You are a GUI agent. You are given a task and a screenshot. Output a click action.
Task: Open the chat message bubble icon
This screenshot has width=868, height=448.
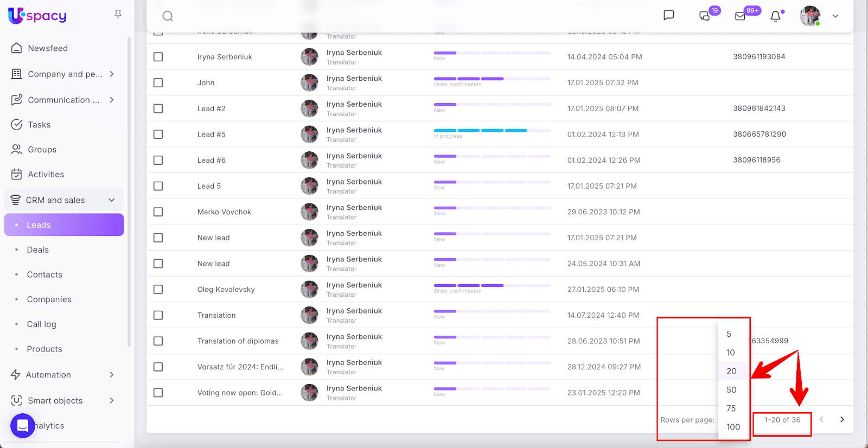(x=668, y=15)
